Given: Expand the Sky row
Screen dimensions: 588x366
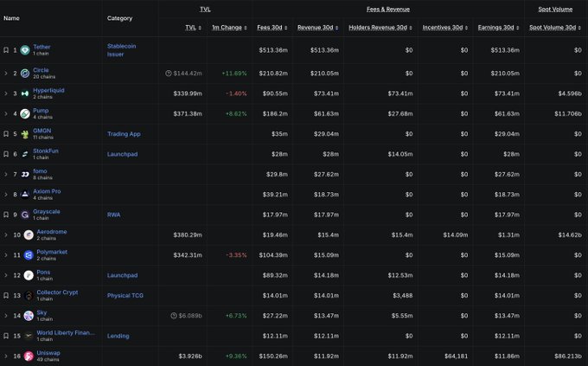Looking at the screenshot, I should [x=6, y=316].
